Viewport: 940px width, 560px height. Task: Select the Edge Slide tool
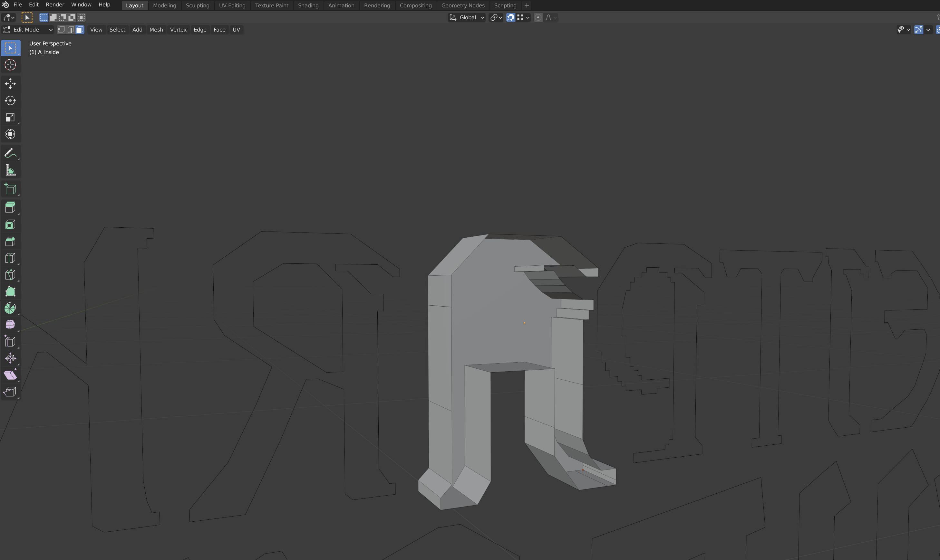pyautogui.click(x=11, y=342)
